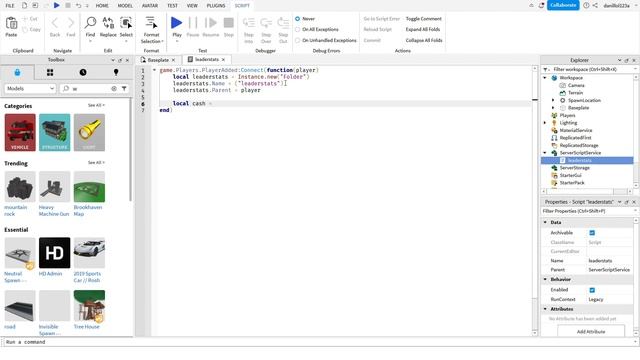Click the share icon near username

[595, 5]
